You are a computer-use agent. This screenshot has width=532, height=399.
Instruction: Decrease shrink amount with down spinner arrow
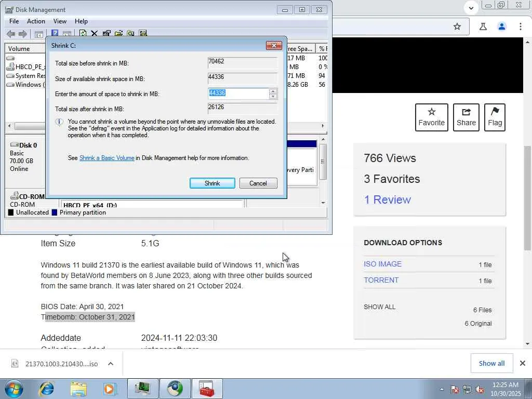tap(273, 96)
